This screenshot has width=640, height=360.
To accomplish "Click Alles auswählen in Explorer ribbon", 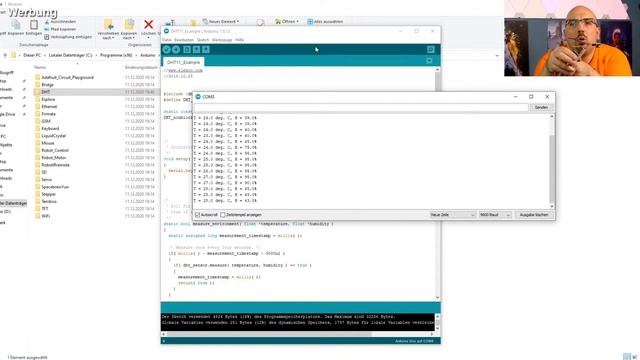I will click(x=325, y=21).
